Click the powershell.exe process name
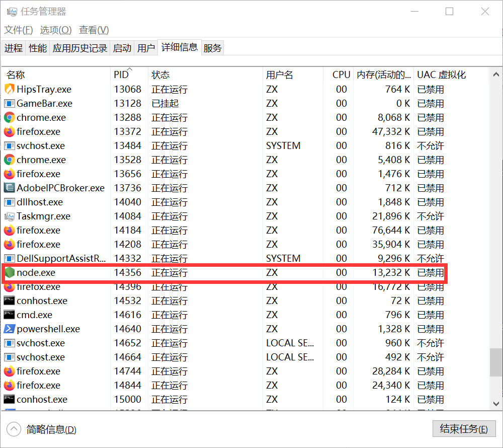Image resolution: width=503 pixels, height=448 pixels. coord(48,329)
